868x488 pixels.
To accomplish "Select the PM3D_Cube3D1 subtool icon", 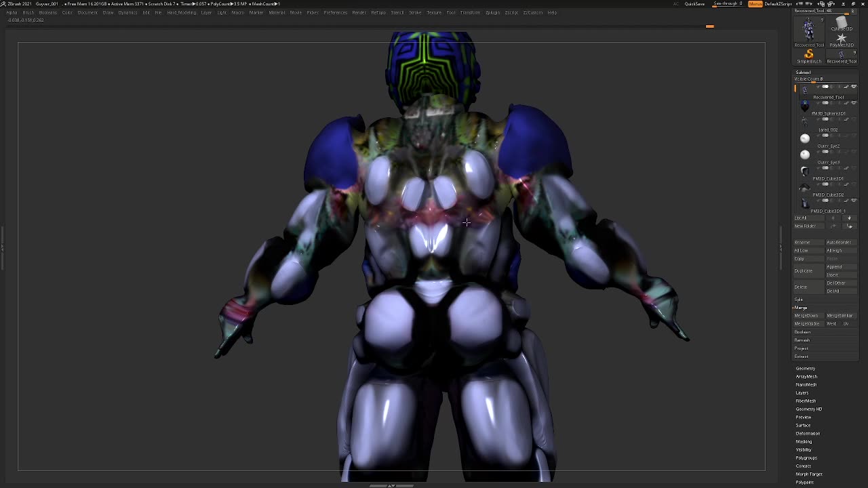I will (805, 171).
